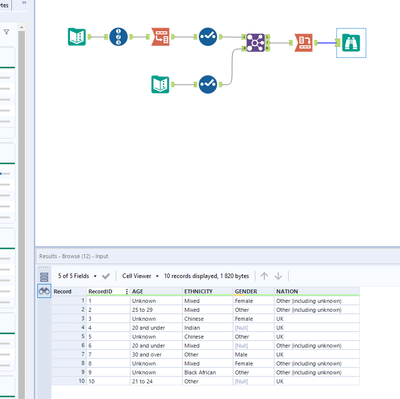This screenshot has width=400, height=399.
Task: Select the Transpose tool on canvas
Action: coord(160,37)
